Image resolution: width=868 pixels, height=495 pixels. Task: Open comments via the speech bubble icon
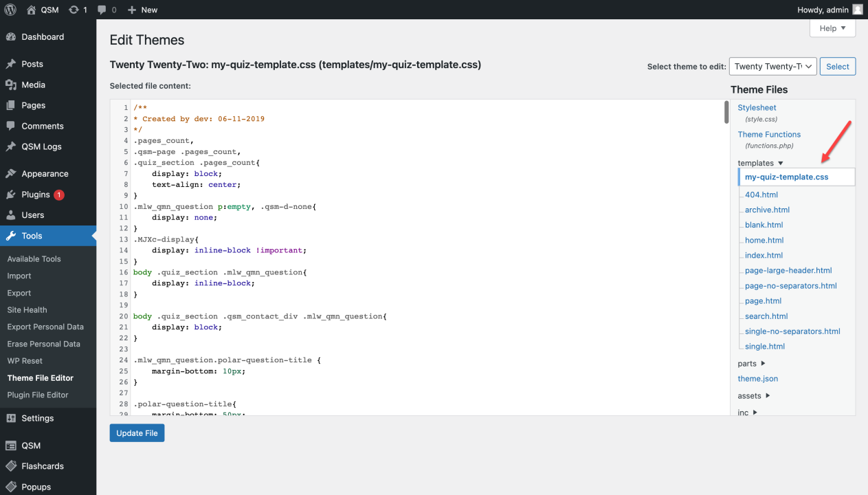[x=102, y=10]
